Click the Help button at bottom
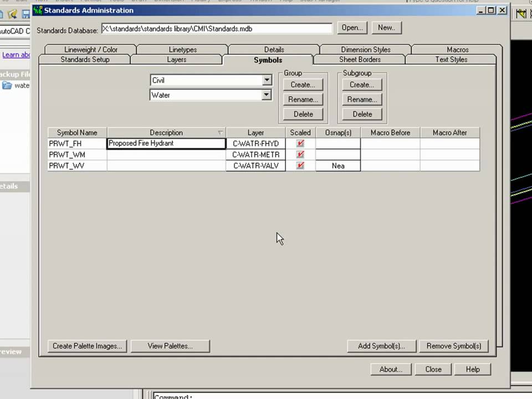The image size is (532, 399). [473, 369]
